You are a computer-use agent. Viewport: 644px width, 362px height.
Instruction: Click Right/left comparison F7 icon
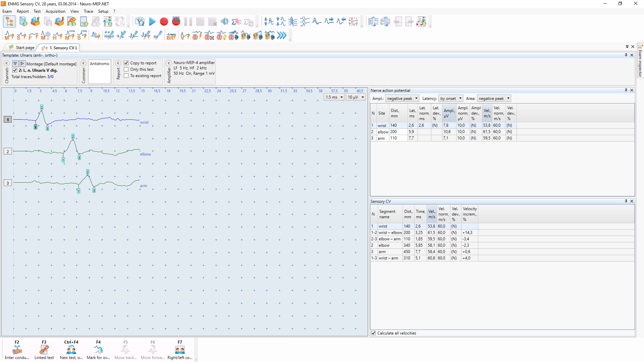pyautogui.click(x=180, y=350)
